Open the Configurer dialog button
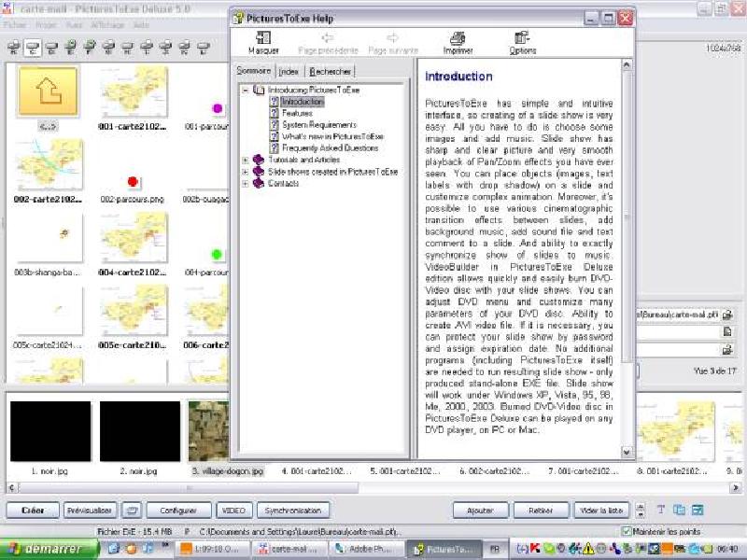 point(178,511)
